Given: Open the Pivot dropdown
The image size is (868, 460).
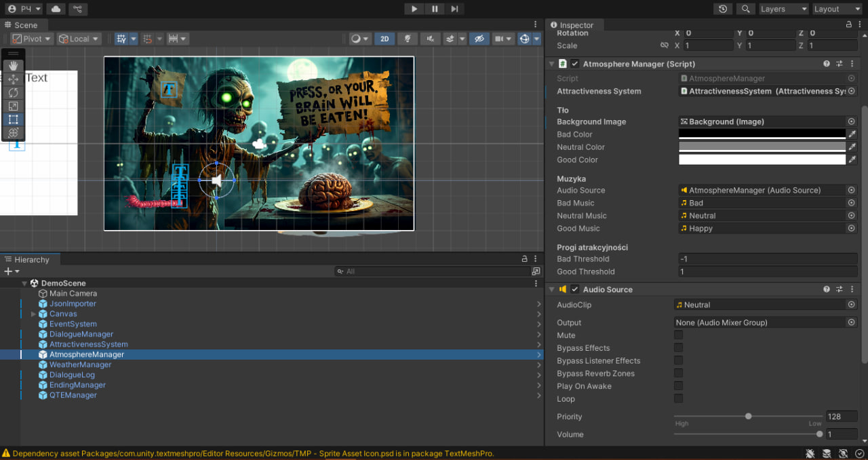Looking at the screenshot, I should (31, 39).
